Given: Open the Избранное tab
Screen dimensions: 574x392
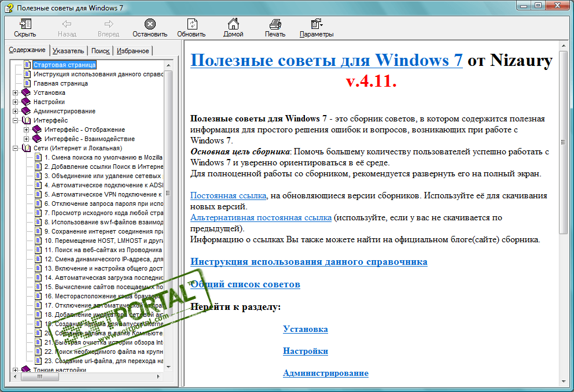Looking at the screenshot, I should (133, 51).
